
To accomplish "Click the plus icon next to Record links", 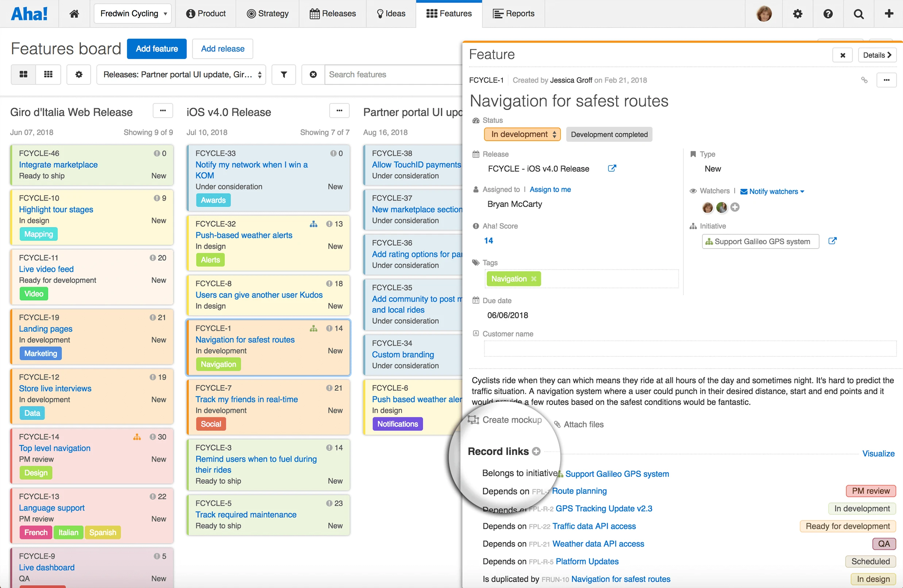I will pyautogui.click(x=536, y=451).
